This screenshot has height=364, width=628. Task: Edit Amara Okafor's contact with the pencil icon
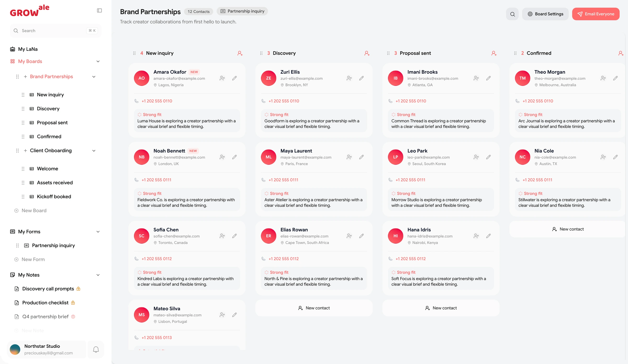234,78
